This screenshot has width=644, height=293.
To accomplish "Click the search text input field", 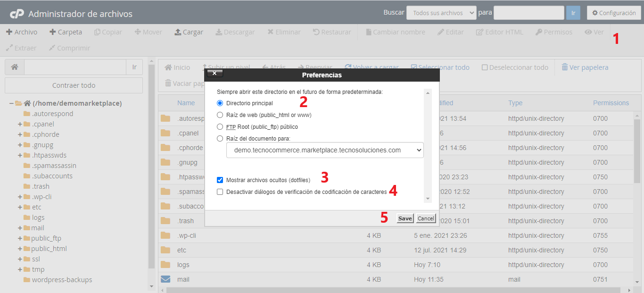I will (528, 13).
